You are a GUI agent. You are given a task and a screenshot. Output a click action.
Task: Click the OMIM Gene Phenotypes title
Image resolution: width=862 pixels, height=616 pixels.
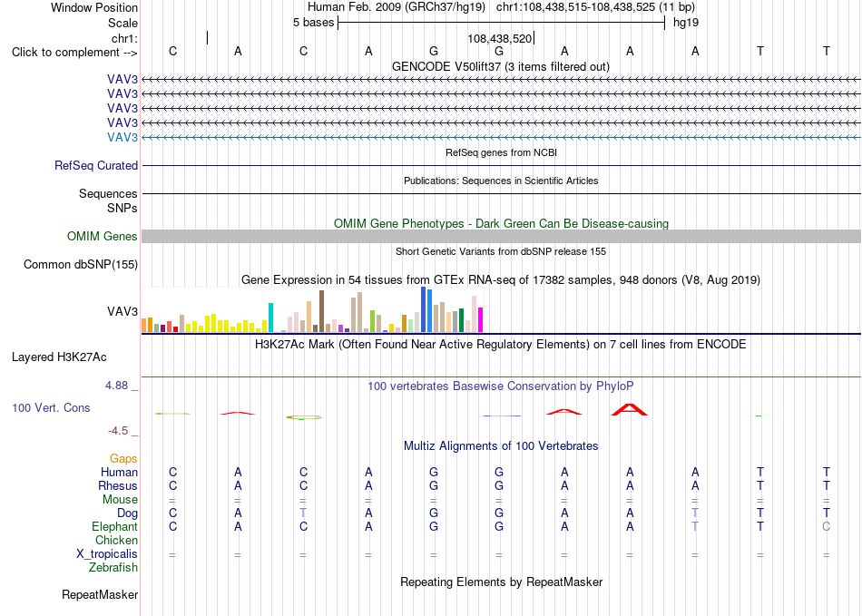click(x=501, y=224)
